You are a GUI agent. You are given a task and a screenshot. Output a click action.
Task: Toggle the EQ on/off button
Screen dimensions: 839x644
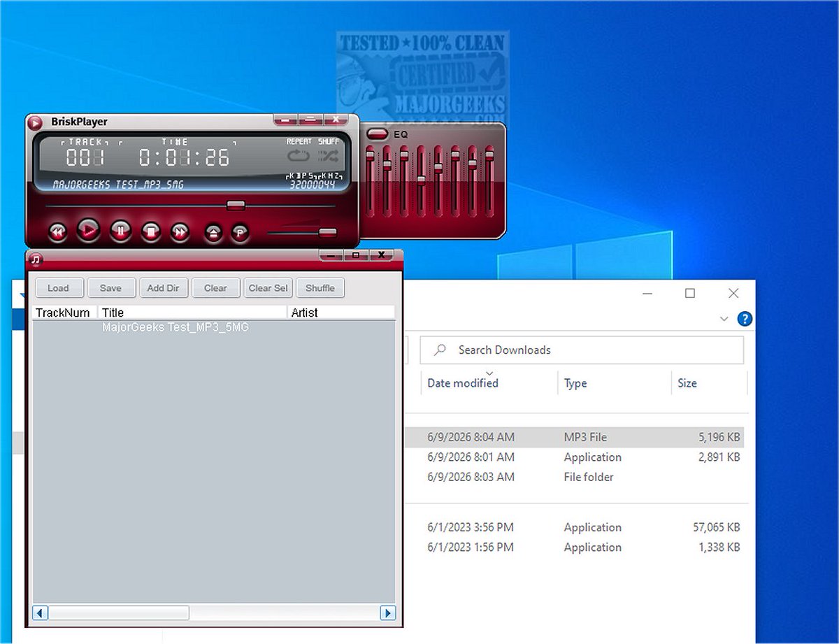378,134
